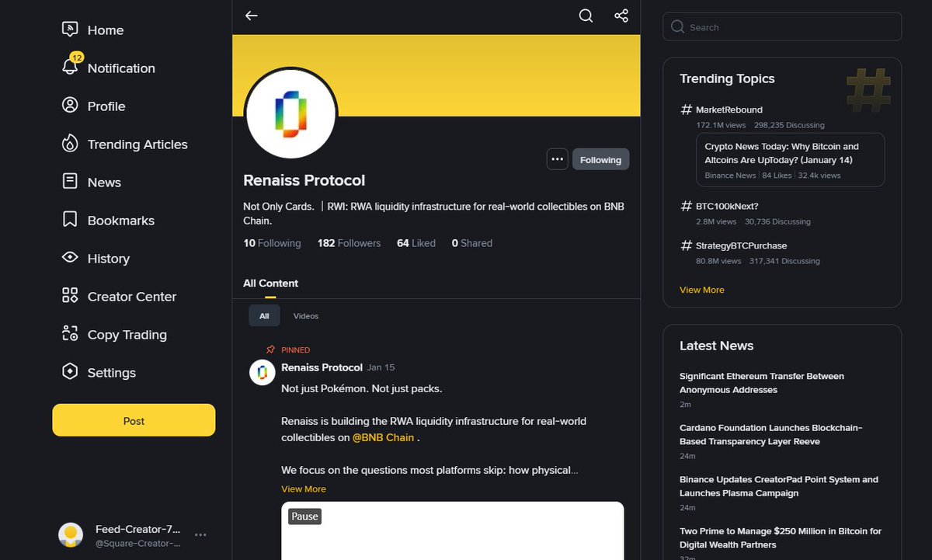Image resolution: width=932 pixels, height=560 pixels.
Task: Click the profile bio text 'Not Only Cards.'
Action: pos(279,207)
